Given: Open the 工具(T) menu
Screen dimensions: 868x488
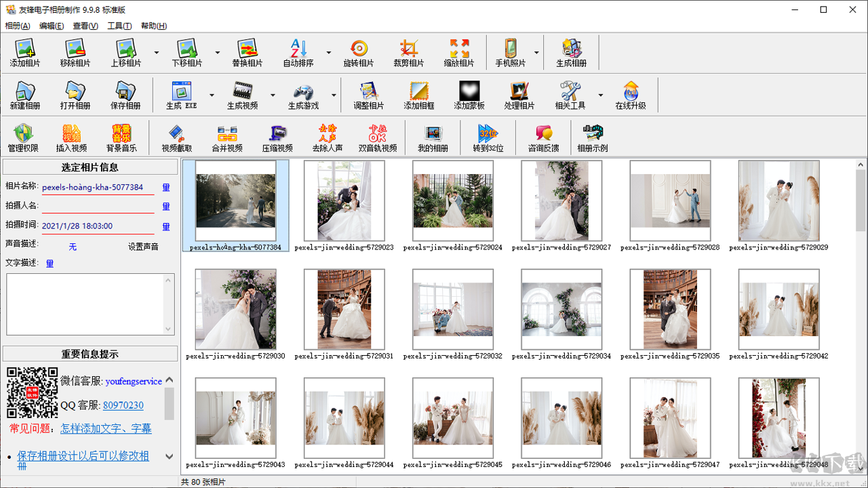Looking at the screenshot, I should click(119, 26).
